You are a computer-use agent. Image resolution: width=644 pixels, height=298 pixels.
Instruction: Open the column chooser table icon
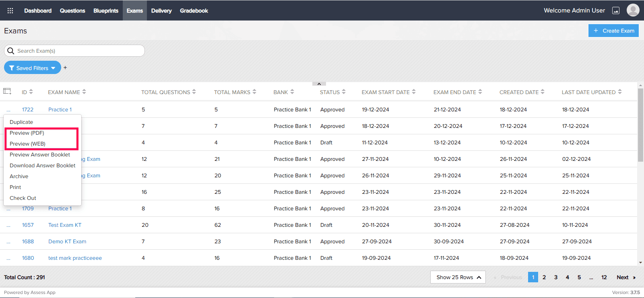[x=7, y=91]
